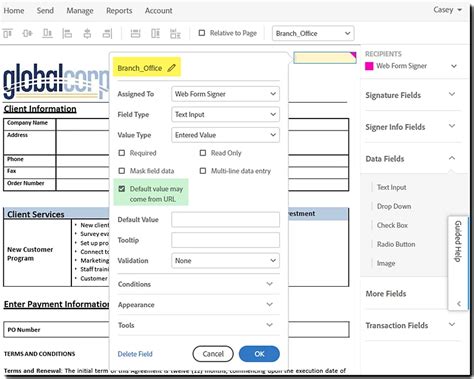Select Image under Data Fields
The image size is (474, 379).
coord(386,263)
